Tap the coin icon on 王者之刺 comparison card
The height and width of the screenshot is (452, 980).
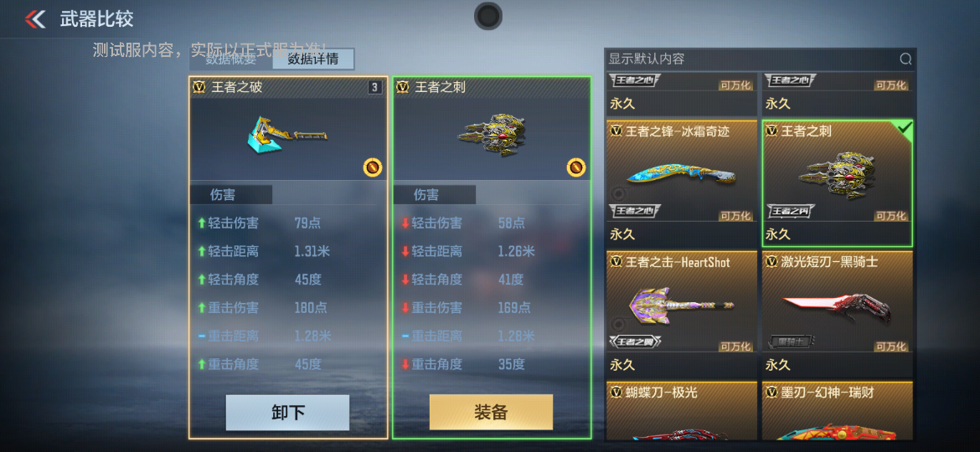point(575,167)
